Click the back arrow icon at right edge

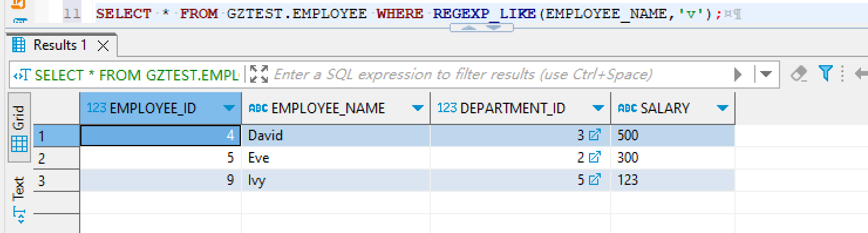pos(861,74)
